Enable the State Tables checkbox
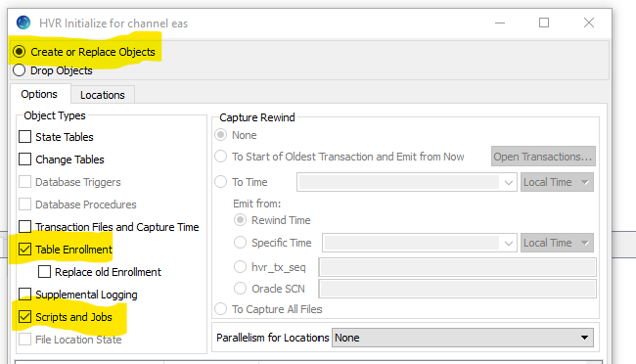The height and width of the screenshot is (364, 636). (24, 137)
